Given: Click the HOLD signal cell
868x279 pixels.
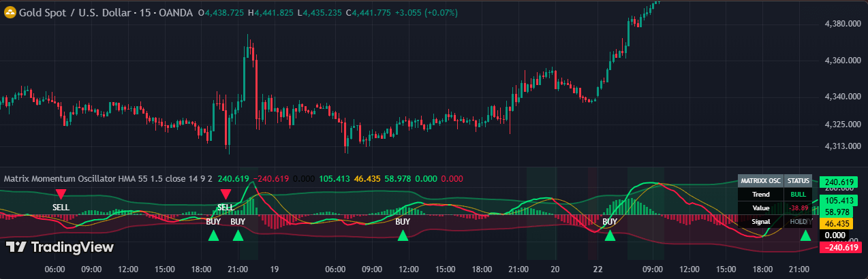Looking at the screenshot, I should (798, 221).
